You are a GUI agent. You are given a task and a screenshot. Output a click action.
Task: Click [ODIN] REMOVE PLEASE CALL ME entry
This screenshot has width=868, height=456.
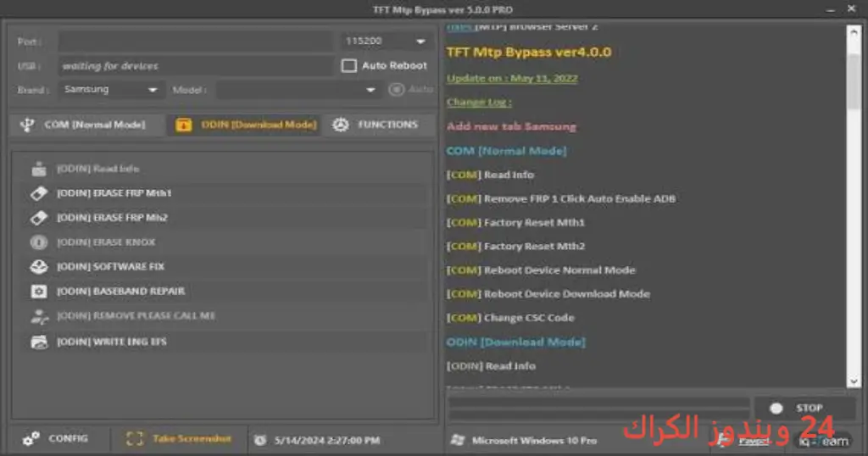coord(224,316)
